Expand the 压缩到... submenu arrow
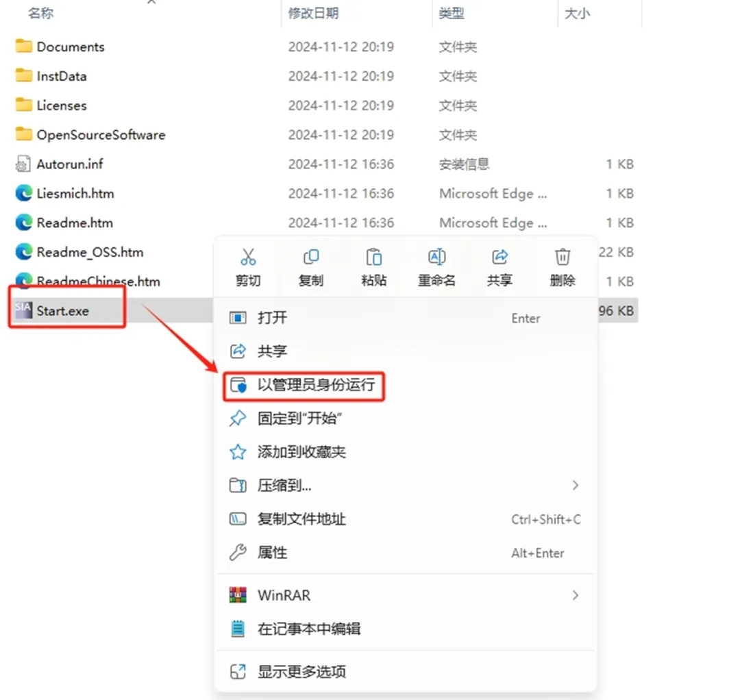740x700 pixels. [575, 486]
